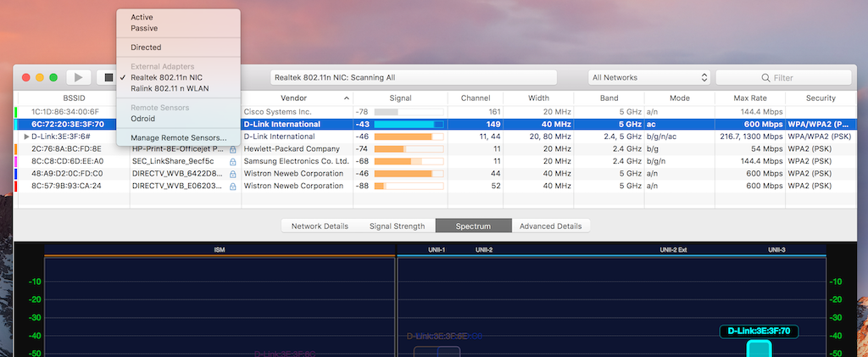Click lock icon on SEC_LinkShare row
This screenshot has width=868, height=357.
pos(232,162)
